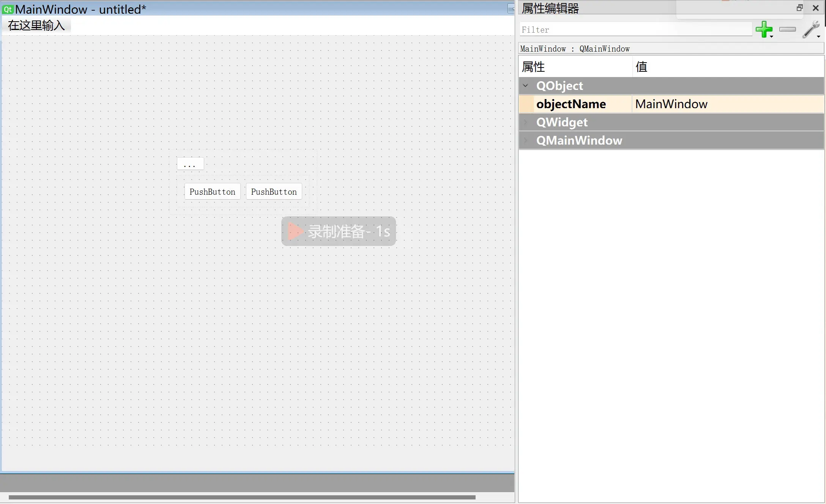
Task: Click the Filter input field
Action: [636, 30]
